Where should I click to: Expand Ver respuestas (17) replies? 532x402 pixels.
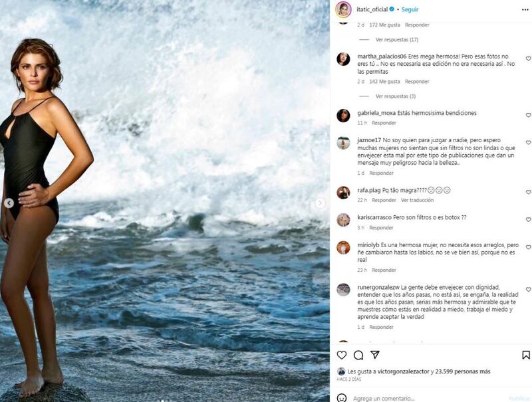click(x=396, y=40)
